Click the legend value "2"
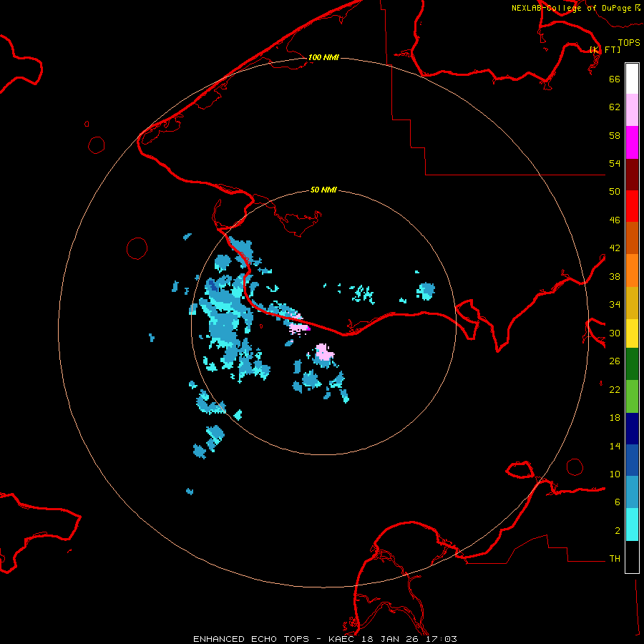The width and height of the screenshot is (644, 644). click(618, 531)
